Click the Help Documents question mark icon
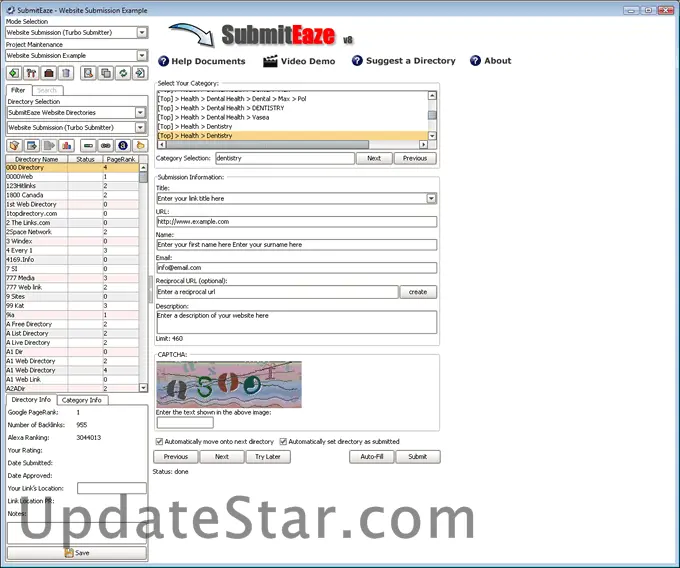The image size is (680, 568). [x=163, y=61]
